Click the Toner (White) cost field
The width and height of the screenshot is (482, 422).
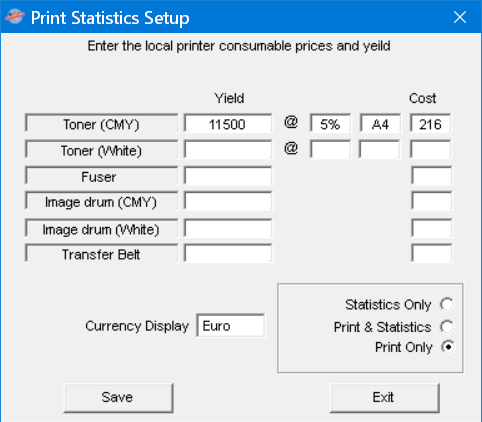(x=430, y=149)
